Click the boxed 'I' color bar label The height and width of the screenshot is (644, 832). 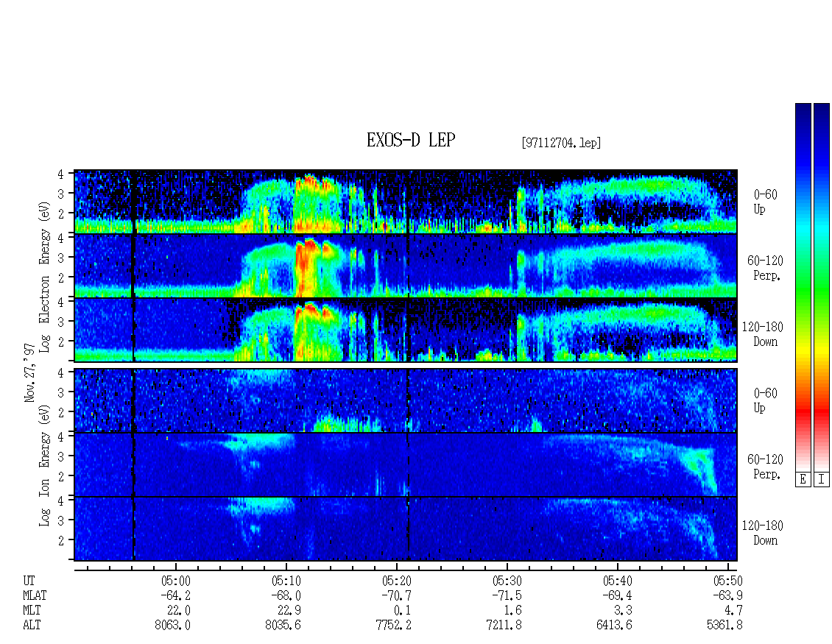[822, 480]
